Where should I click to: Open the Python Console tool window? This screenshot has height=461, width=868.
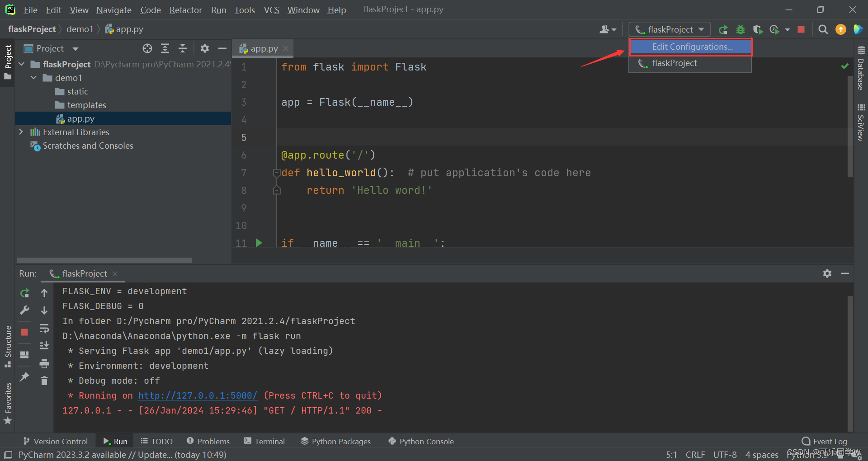point(421,441)
